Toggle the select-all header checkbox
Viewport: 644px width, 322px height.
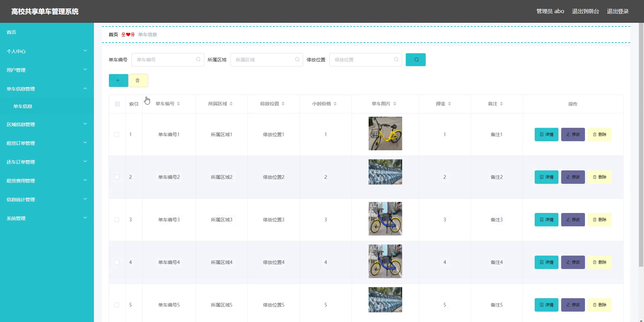tap(117, 104)
